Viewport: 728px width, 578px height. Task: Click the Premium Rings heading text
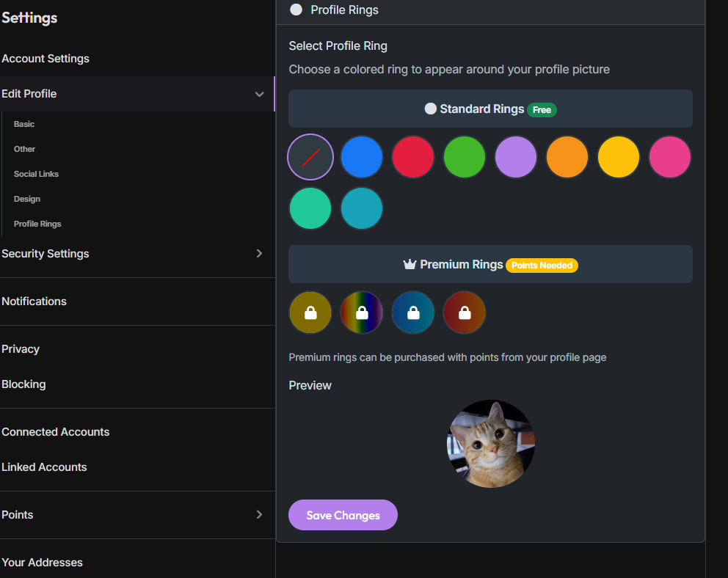coord(462,264)
